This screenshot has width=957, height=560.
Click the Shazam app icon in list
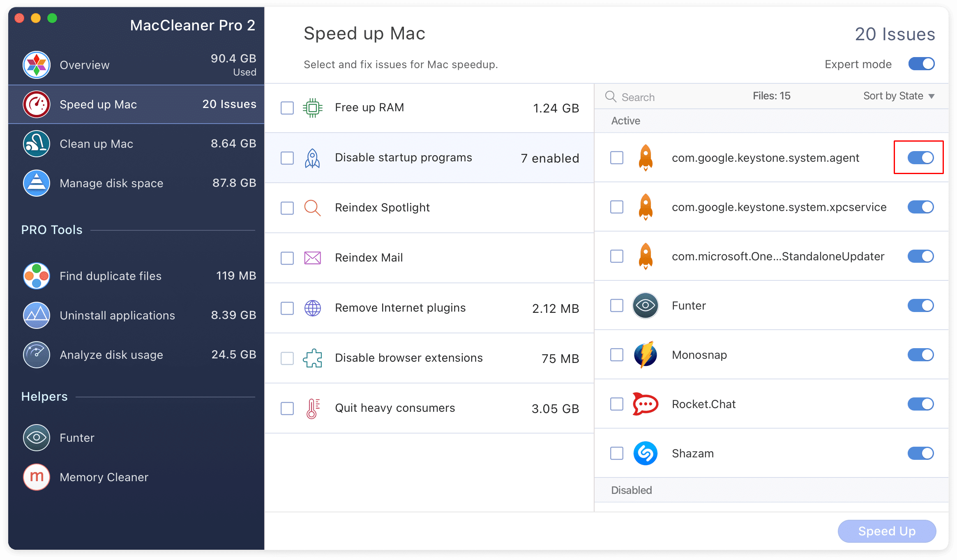tap(645, 453)
